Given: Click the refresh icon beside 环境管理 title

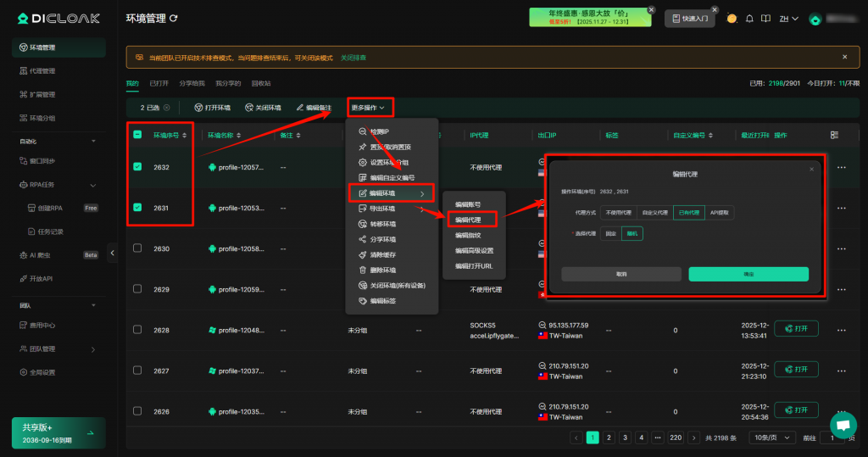Looking at the screenshot, I should point(175,18).
